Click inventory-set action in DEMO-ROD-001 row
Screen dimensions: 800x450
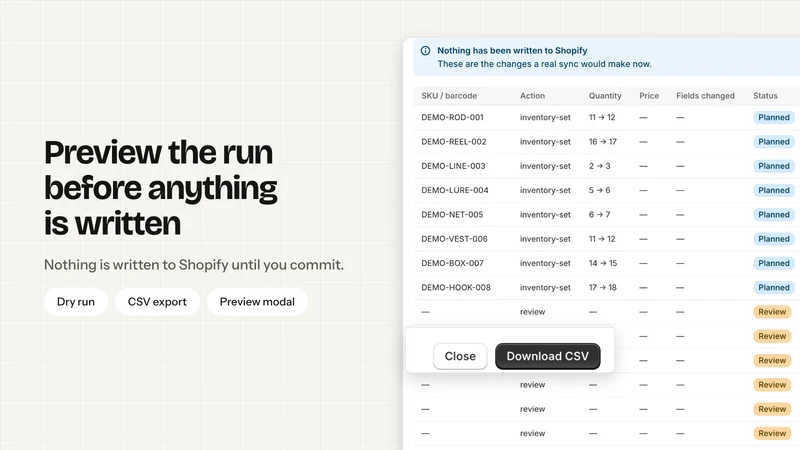(545, 117)
